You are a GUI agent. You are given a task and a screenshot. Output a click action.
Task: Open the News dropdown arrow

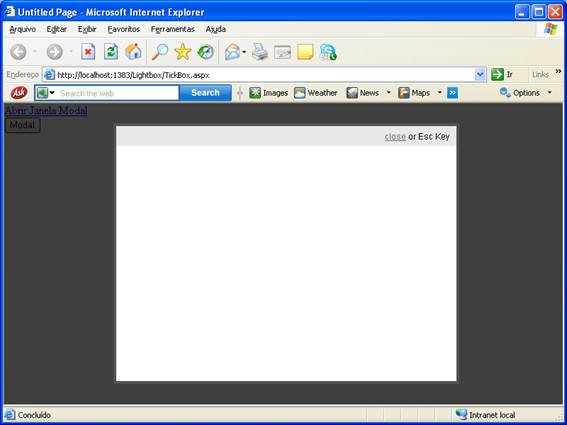tap(389, 93)
